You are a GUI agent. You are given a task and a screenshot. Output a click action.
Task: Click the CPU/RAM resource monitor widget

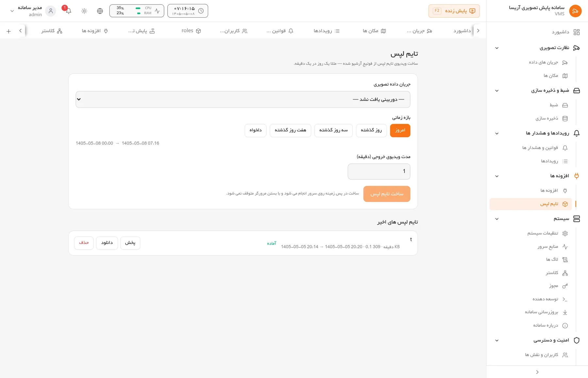coord(137,11)
